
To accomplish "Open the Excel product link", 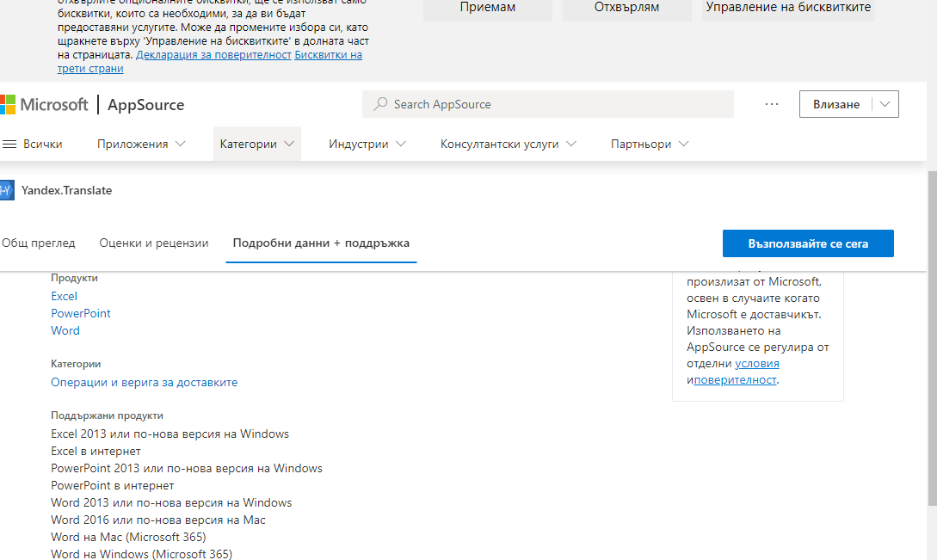I will pyautogui.click(x=64, y=297).
